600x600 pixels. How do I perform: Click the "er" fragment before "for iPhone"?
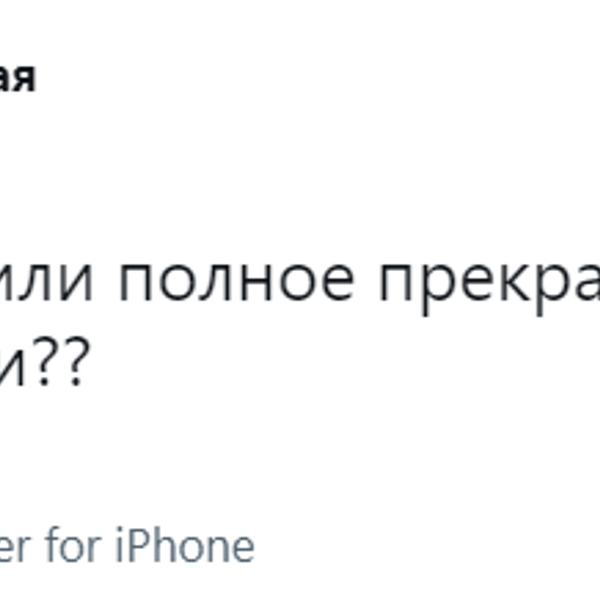click(x=14, y=549)
